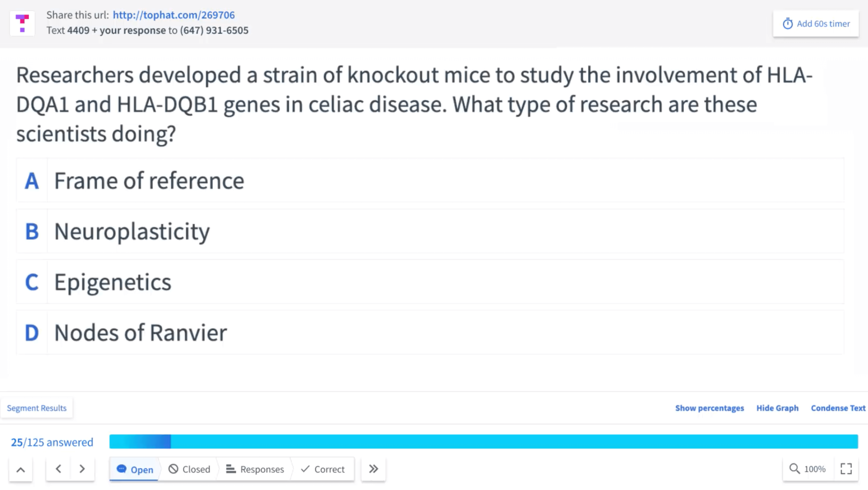
Task: Collapse panel with the up chevron
Action: coord(21,469)
